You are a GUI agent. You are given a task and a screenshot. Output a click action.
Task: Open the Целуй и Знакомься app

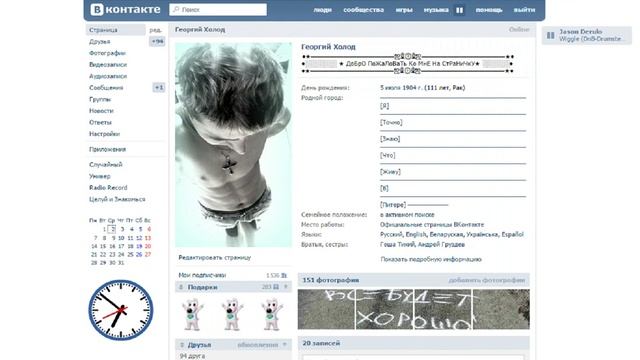tap(117, 199)
